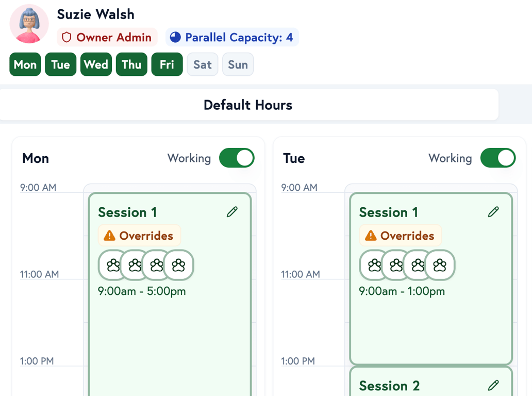
Task: Switch to the Sun day tab
Action: click(238, 64)
